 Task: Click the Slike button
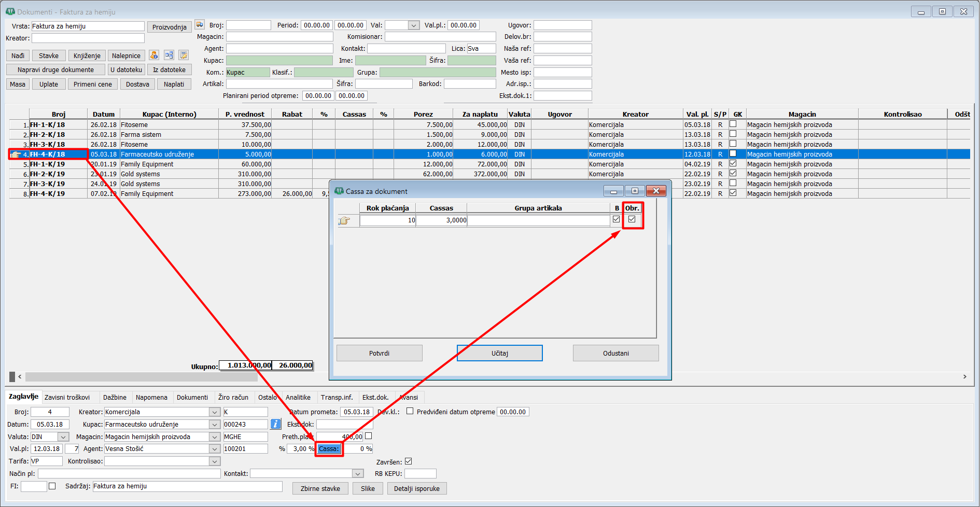tap(368, 488)
